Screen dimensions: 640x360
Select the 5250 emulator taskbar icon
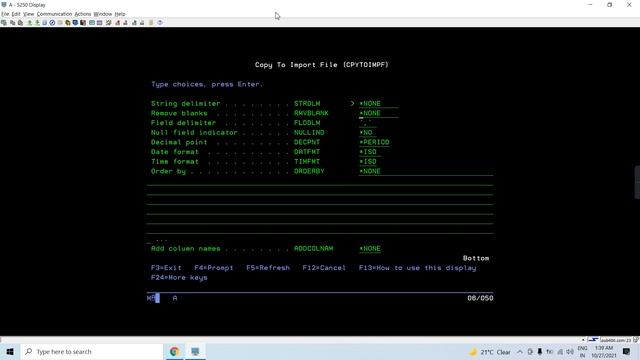click(195, 351)
